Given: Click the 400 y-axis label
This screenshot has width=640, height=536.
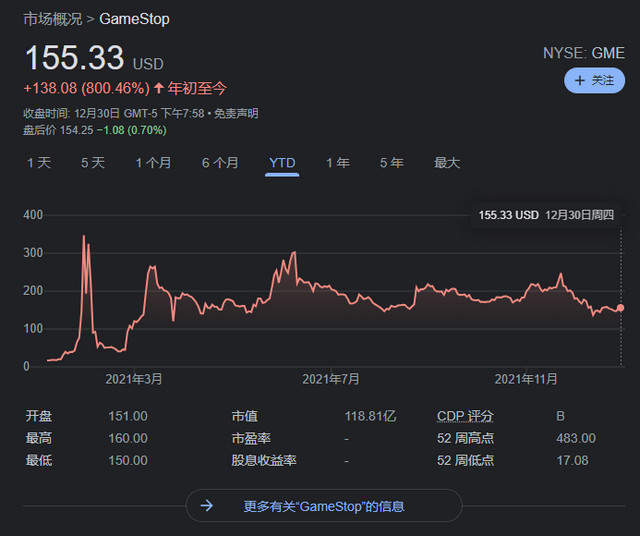Looking at the screenshot, I should (33, 215).
